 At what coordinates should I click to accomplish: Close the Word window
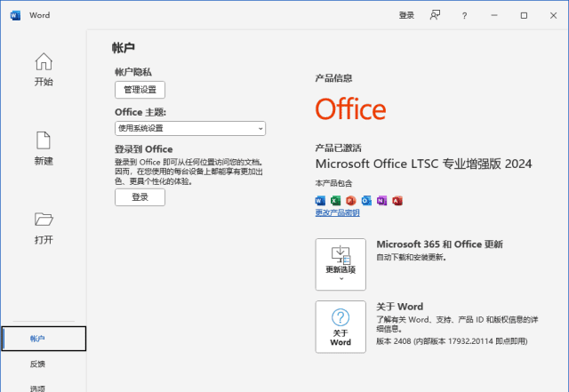[553, 15]
